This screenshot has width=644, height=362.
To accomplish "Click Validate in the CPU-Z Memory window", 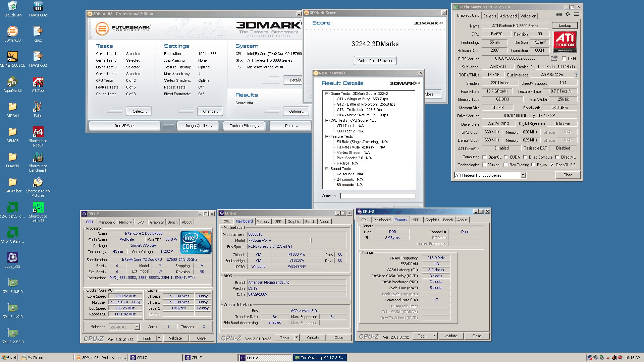I will 450,336.
